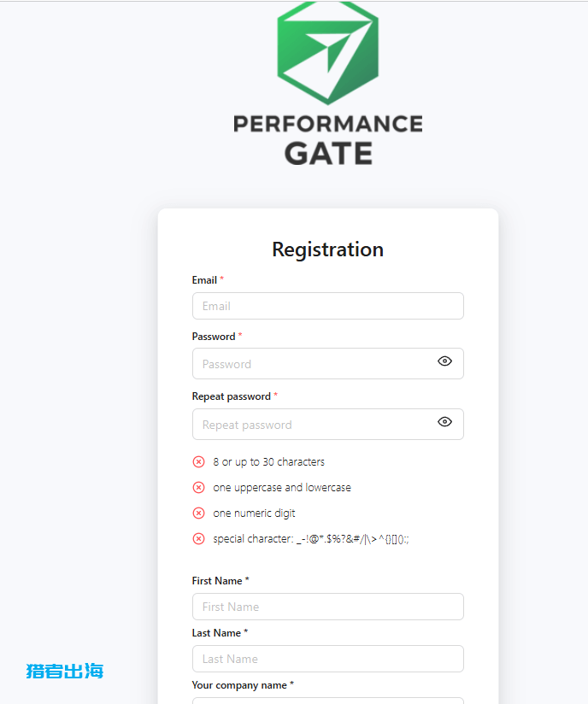This screenshot has width=588, height=704.
Task: Click the 猎者出海 blue watermark logo
Action: 65,672
